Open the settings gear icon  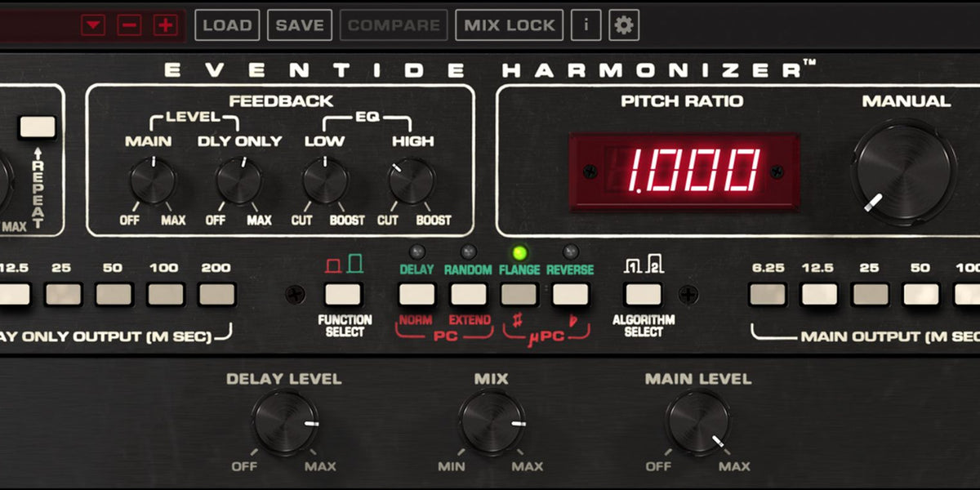click(623, 24)
